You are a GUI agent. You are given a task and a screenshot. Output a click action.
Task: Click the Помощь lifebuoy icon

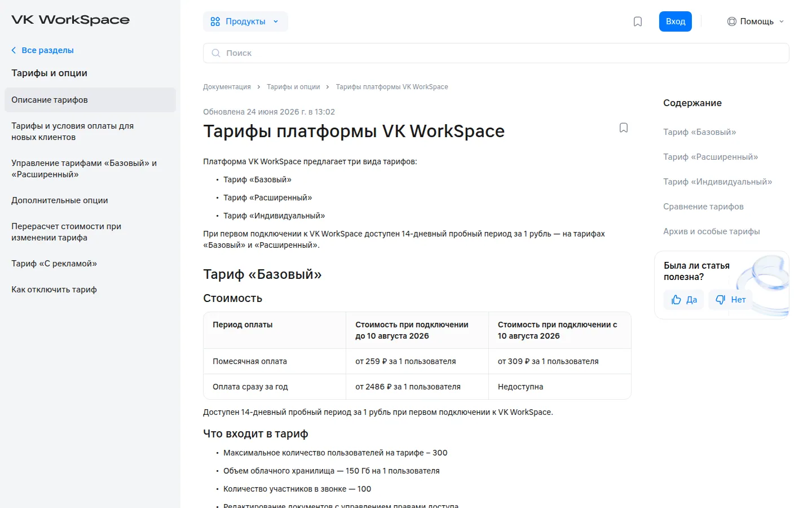732,21
